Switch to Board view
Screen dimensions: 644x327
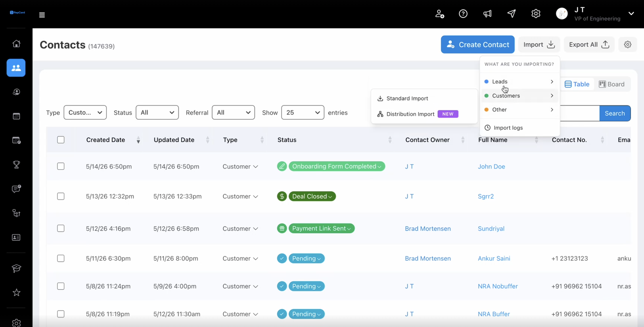coord(612,84)
